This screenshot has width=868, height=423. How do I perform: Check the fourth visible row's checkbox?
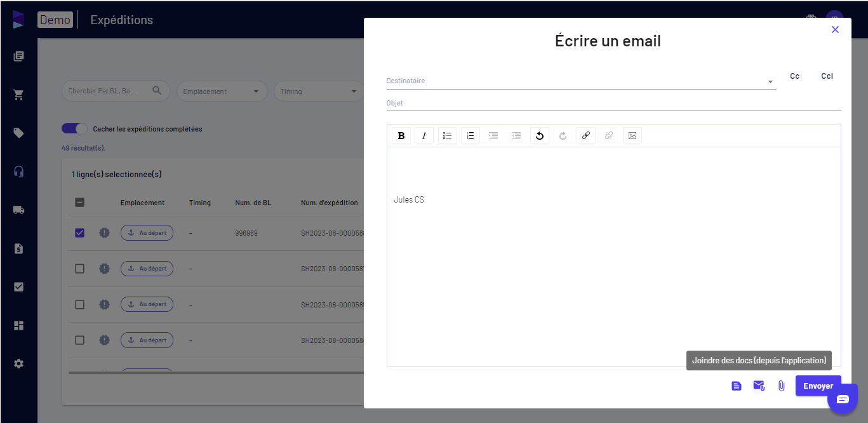[x=80, y=340]
